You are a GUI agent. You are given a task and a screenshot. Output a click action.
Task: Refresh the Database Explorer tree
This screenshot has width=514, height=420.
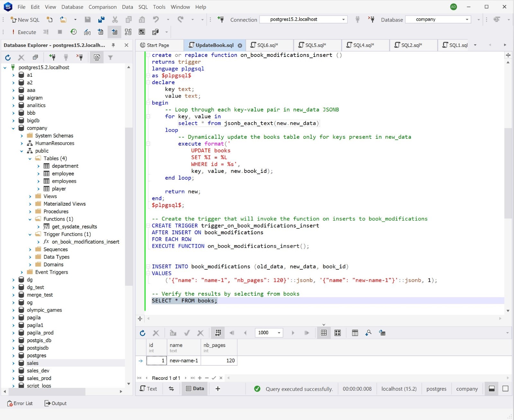click(x=8, y=58)
